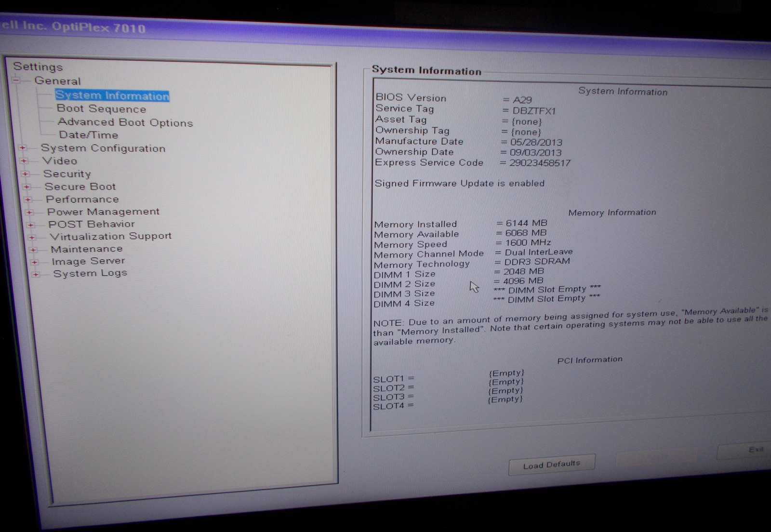Collapse the General tree node

tap(17, 80)
